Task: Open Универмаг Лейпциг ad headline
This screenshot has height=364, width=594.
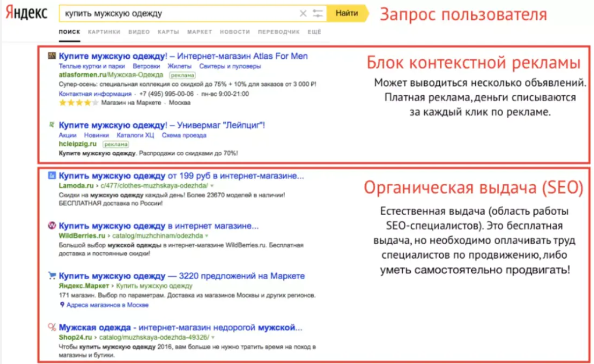Action: click(x=162, y=125)
